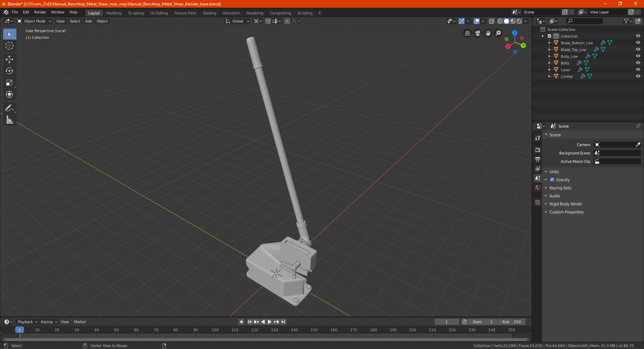Click Keying in timeline header

(49, 322)
